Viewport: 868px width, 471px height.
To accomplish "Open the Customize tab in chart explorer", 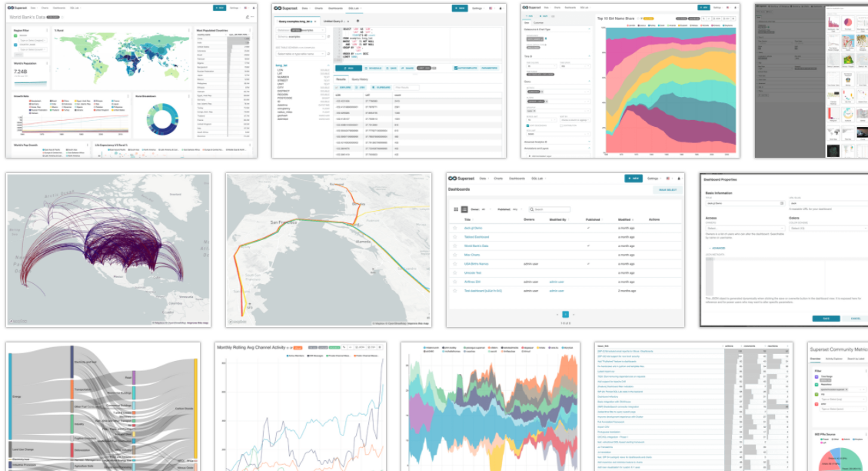I will coord(540,23).
